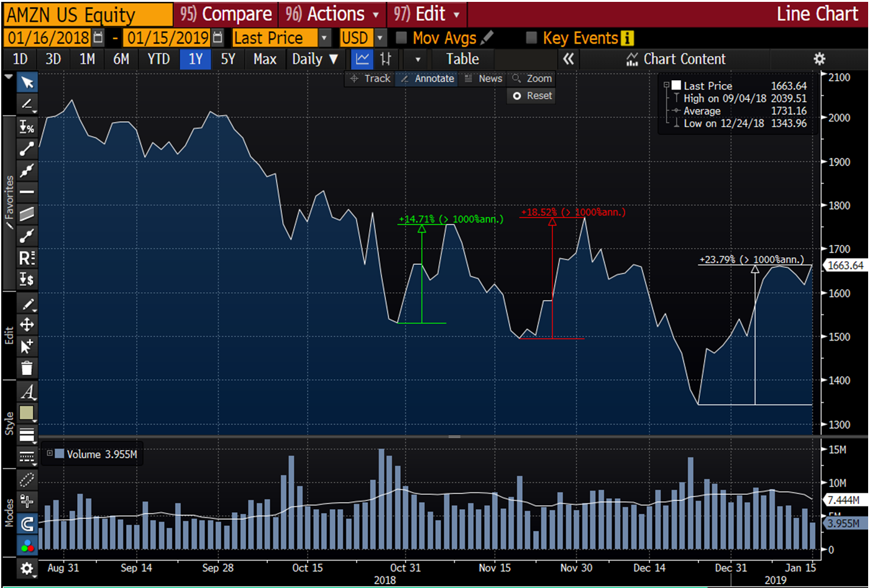Switch to the 5Y time range

[228, 60]
